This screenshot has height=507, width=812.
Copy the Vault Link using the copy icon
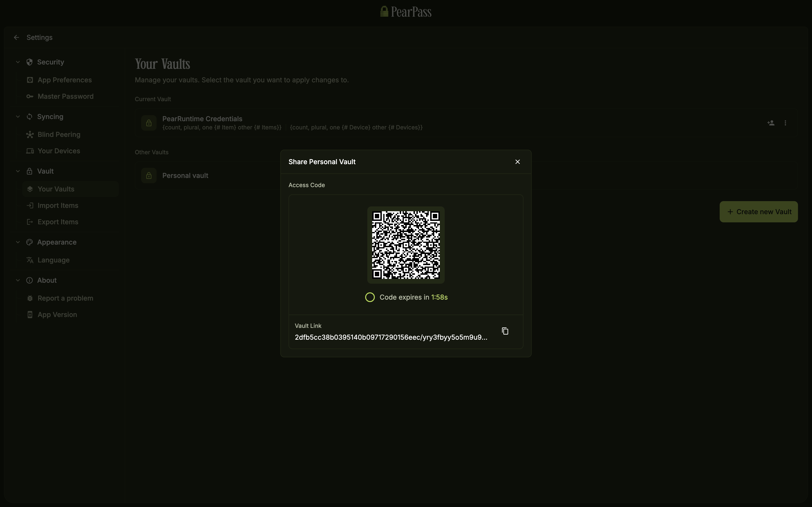pos(505,331)
